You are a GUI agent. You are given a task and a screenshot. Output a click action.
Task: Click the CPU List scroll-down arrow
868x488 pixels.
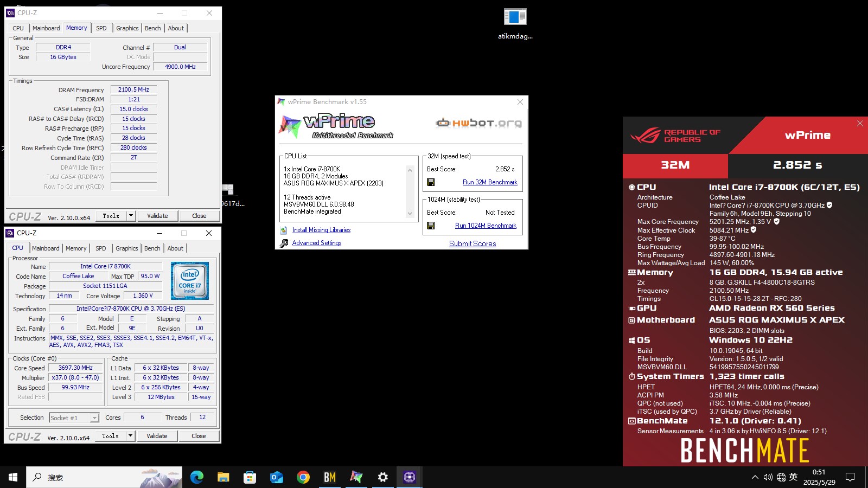click(x=410, y=214)
